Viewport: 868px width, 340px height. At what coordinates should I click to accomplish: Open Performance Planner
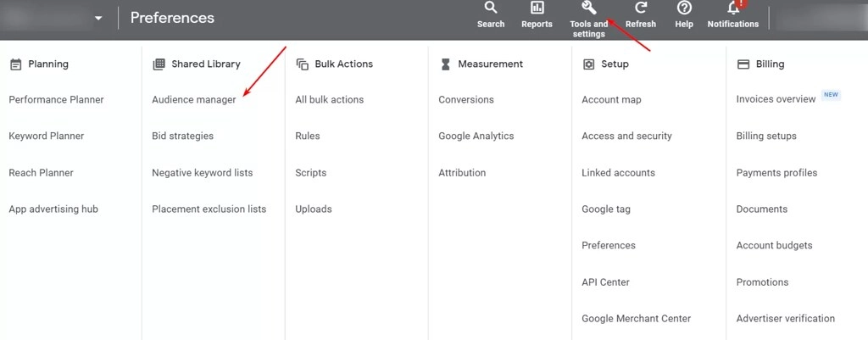click(x=57, y=100)
